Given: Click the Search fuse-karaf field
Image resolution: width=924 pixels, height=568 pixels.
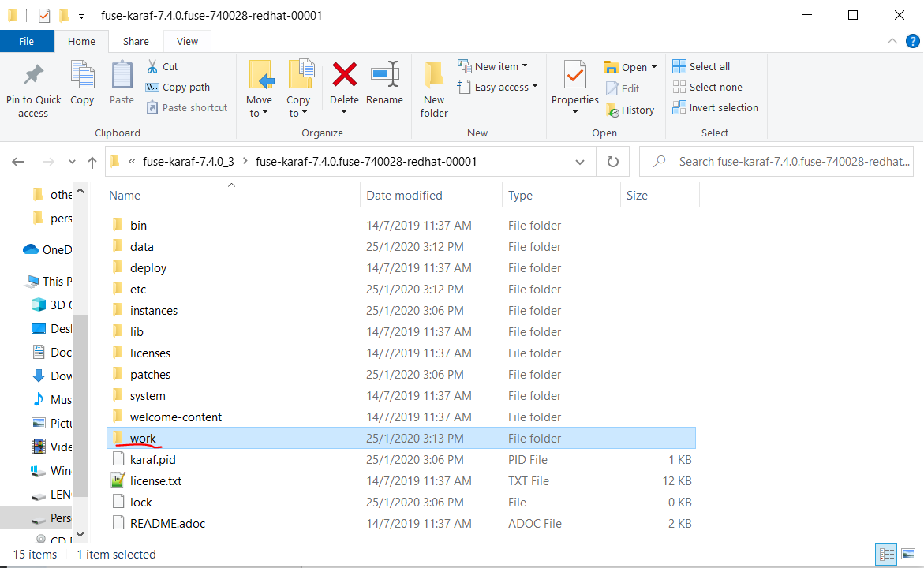Looking at the screenshot, I should [776, 162].
